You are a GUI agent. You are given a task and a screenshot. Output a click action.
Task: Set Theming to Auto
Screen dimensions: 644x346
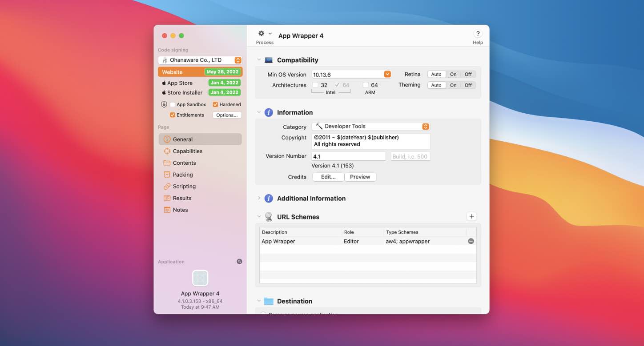(x=436, y=85)
